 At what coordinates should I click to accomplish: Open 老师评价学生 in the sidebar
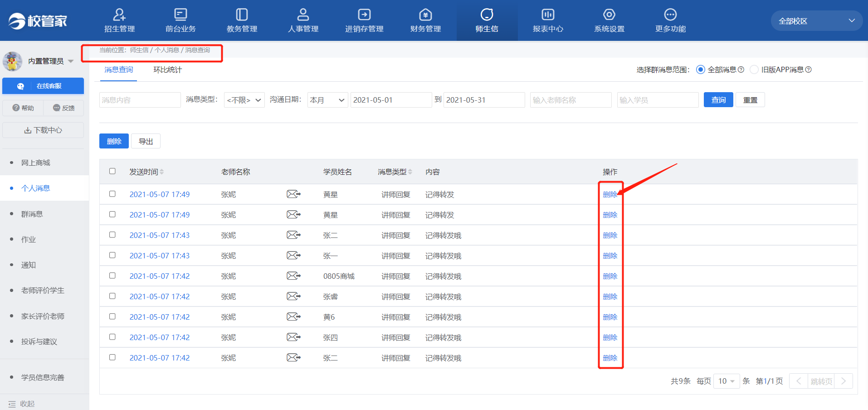[x=43, y=290]
